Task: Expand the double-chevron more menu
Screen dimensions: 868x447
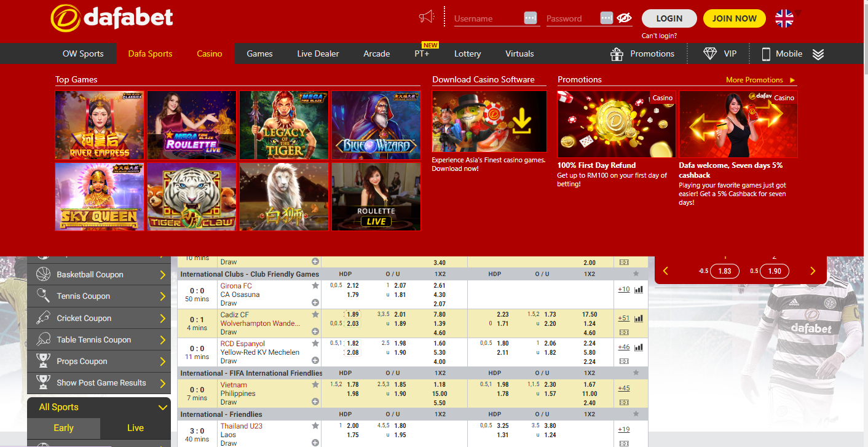Action: [x=818, y=54]
